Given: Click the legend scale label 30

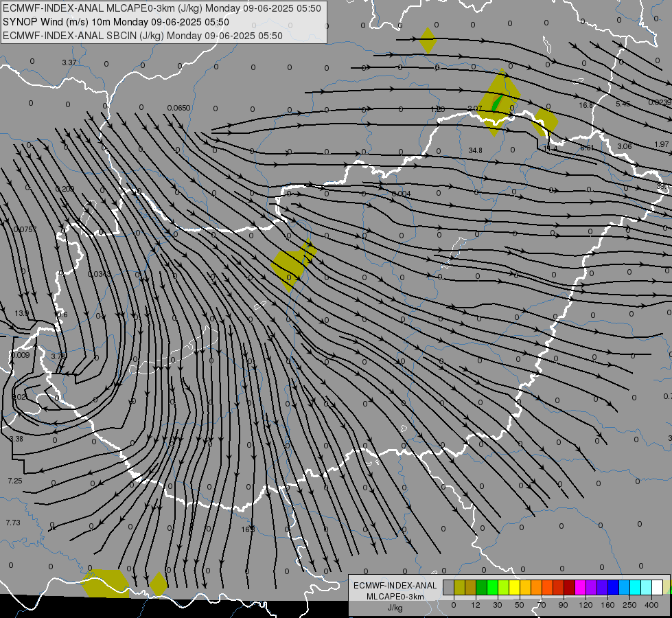Looking at the screenshot, I should click(498, 605).
